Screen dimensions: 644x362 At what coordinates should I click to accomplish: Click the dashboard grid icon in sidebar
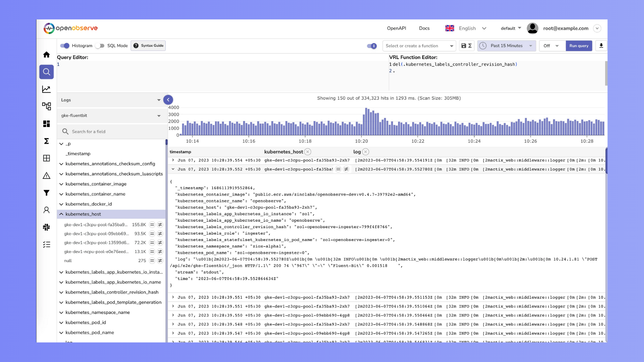click(x=46, y=123)
